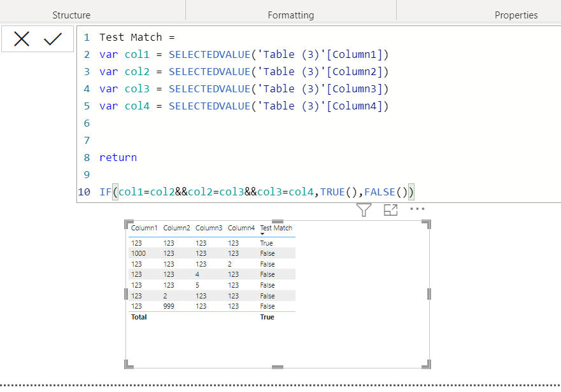
Task: Click the right-edge middle handle of the table visual
Action: click(429, 294)
